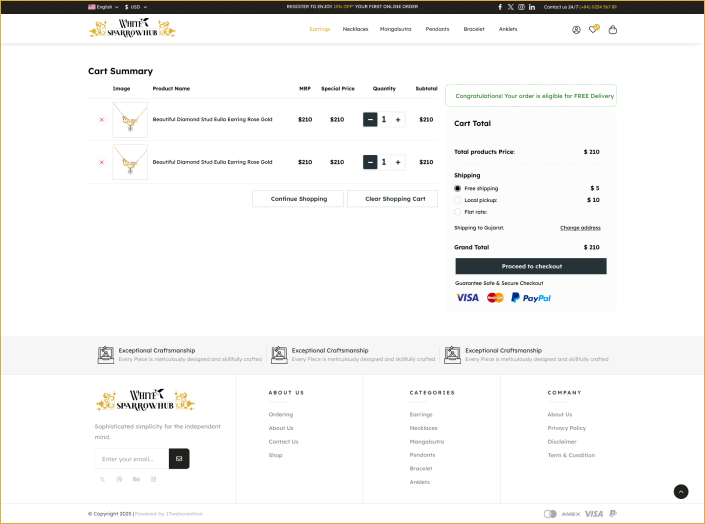Click the scroll-to-top arrow button
This screenshot has height=524, width=705.
(681, 491)
